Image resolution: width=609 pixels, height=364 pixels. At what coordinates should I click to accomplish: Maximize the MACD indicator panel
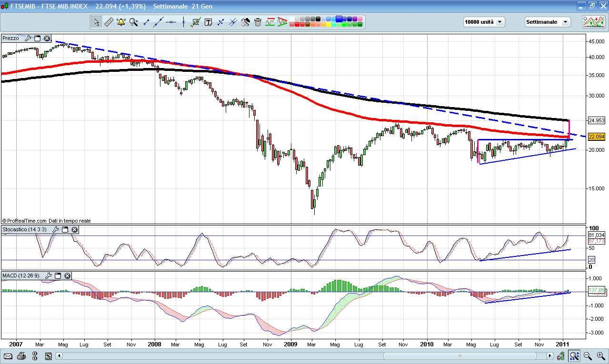58,275
